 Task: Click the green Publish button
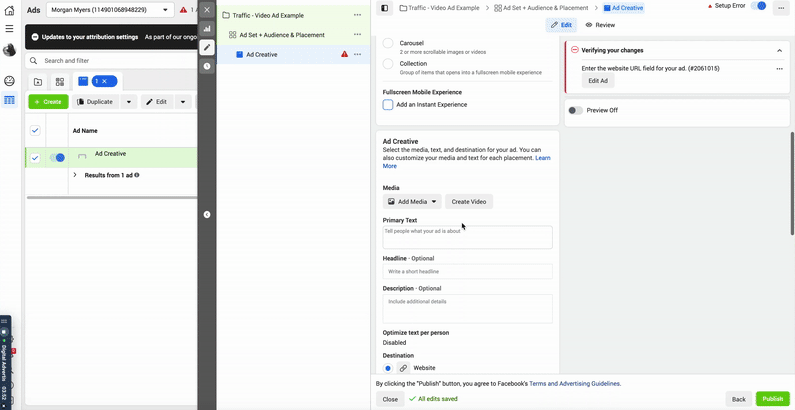click(x=772, y=398)
